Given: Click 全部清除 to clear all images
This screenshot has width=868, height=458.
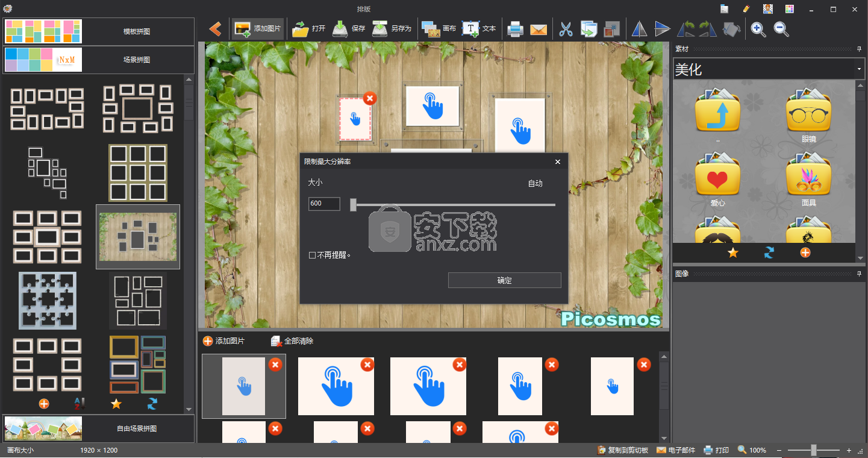Looking at the screenshot, I should point(292,341).
